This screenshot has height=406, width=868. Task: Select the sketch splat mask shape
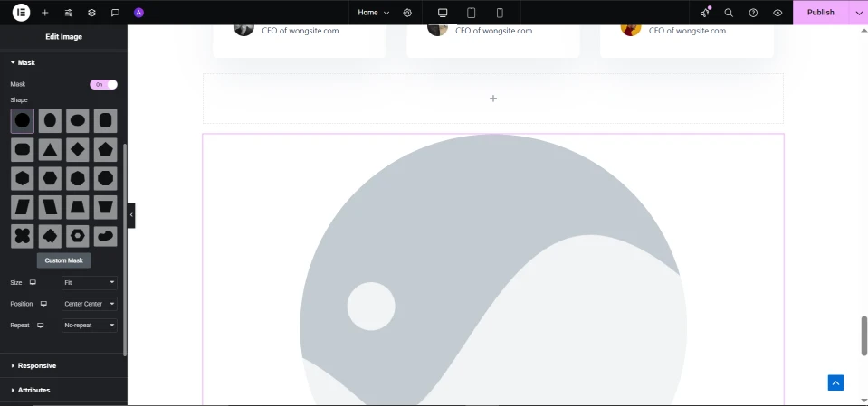click(50, 236)
